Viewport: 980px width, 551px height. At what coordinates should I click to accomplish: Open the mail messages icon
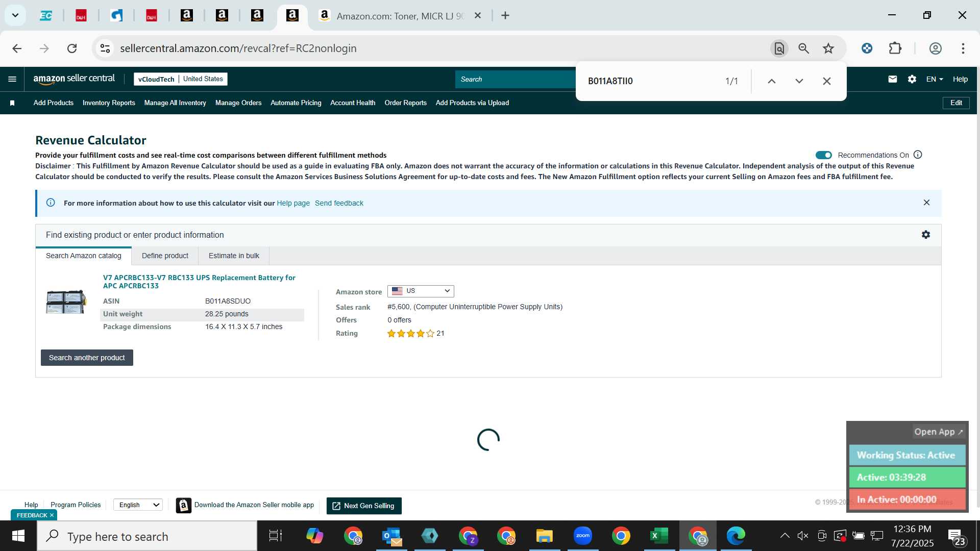pyautogui.click(x=892, y=79)
